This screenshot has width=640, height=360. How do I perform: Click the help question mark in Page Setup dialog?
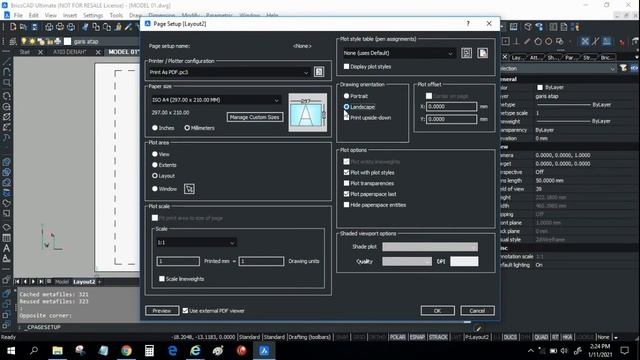[x=468, y=24]
